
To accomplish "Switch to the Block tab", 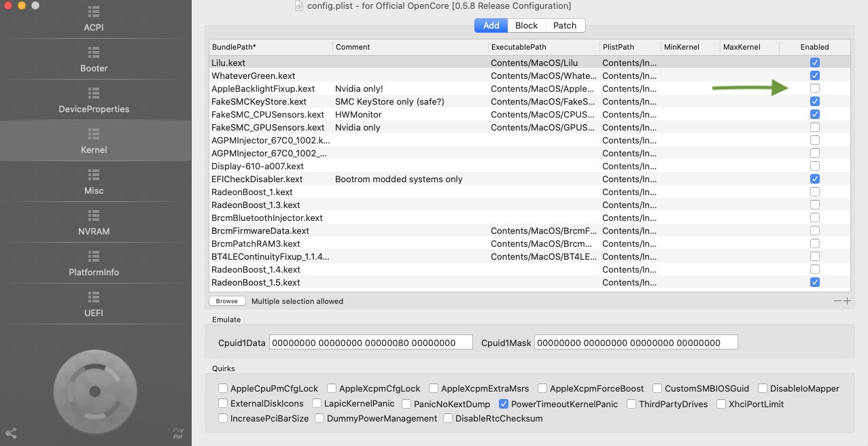I will 526,25.
